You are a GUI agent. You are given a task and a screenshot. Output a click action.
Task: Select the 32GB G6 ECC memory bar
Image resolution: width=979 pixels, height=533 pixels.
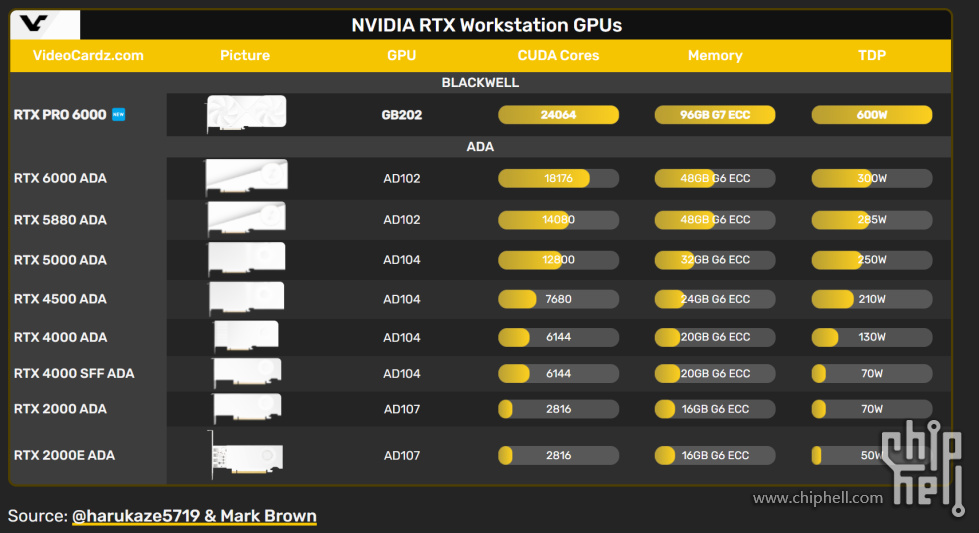coord(715,260)
